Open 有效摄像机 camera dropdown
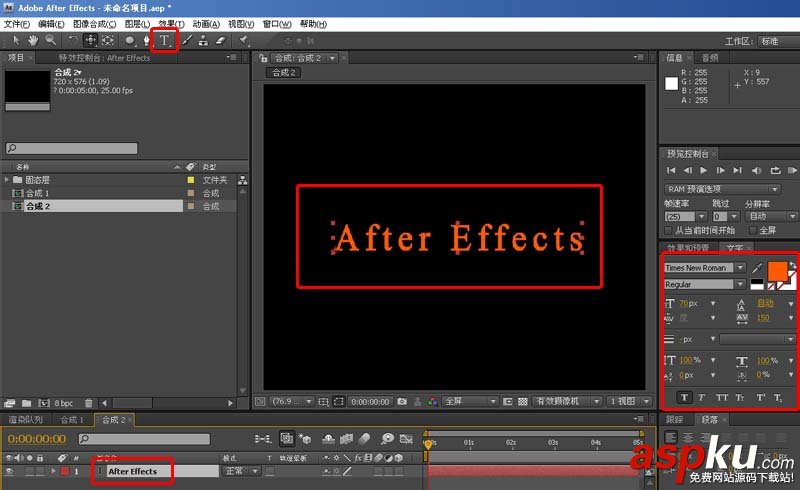The image size is (800, 490). click(567, 402)
